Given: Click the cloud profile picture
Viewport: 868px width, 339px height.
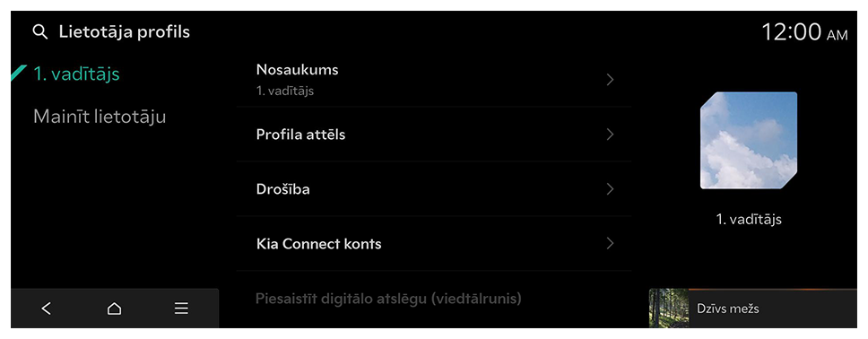Looking at the screenshot, I should click(749, 141).
